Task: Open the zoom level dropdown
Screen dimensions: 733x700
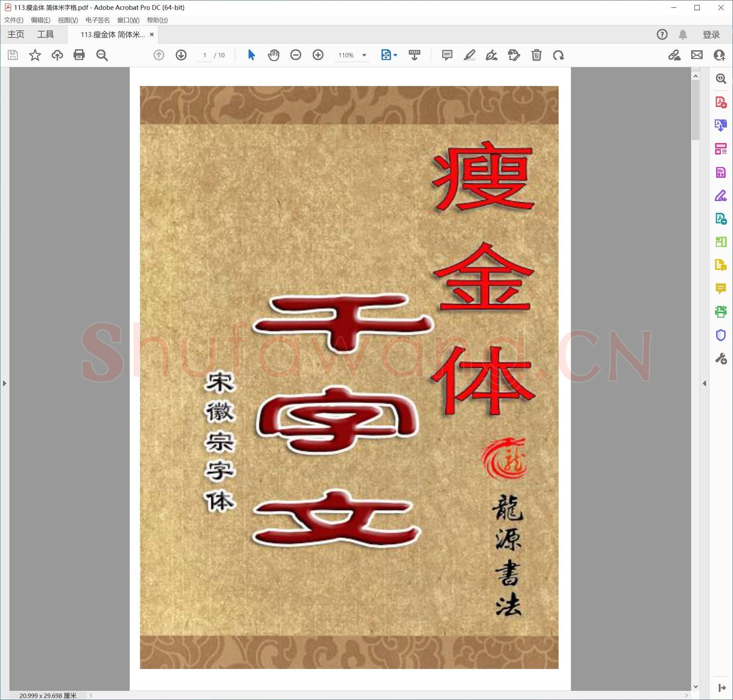Action: (364, 55)
